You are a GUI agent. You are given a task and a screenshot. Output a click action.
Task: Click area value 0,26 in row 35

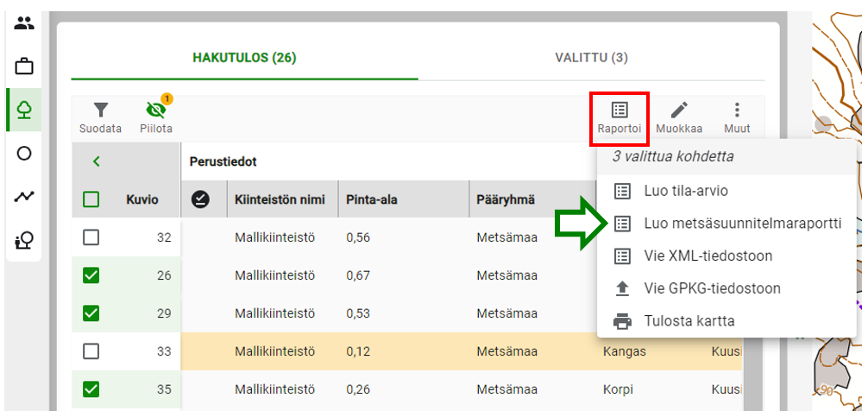pos(359,389)
